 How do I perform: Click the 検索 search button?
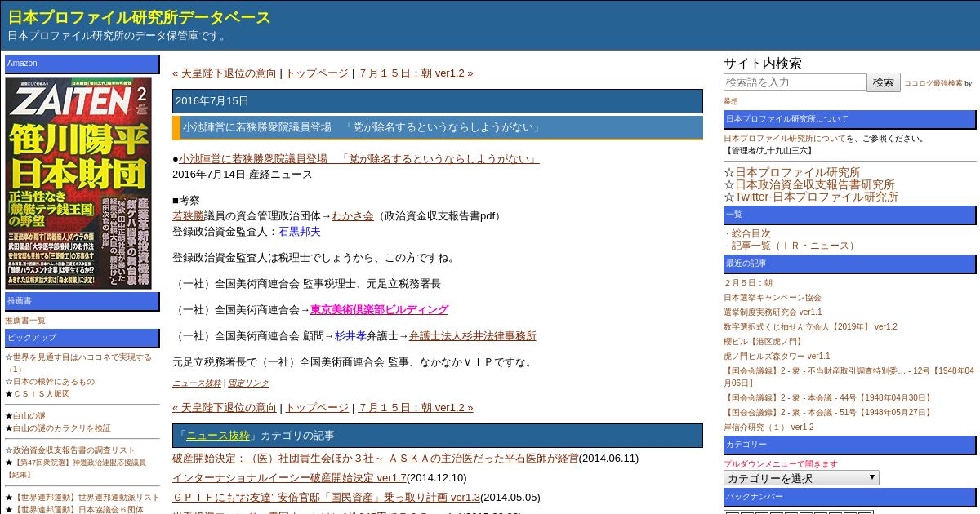884,82
